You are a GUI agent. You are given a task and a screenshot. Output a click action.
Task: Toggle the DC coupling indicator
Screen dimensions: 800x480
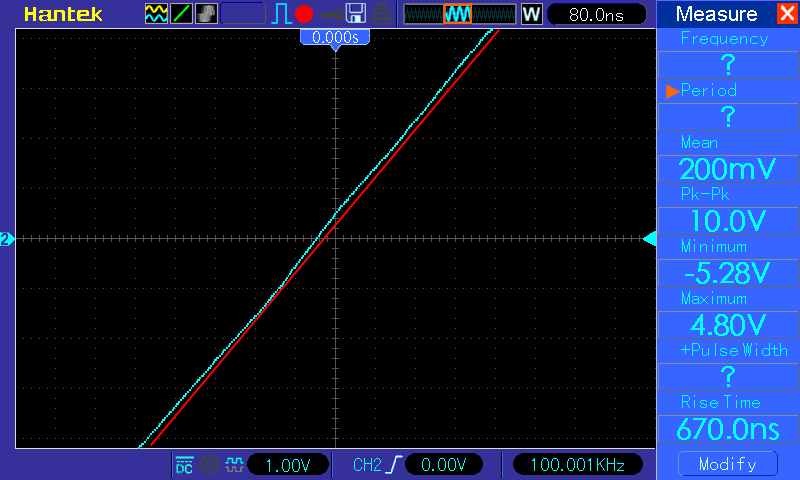coord(184,465)
